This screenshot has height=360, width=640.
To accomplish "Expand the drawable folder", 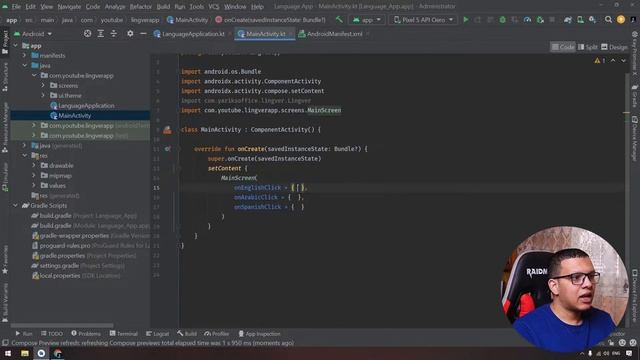I will coord(34,165).
